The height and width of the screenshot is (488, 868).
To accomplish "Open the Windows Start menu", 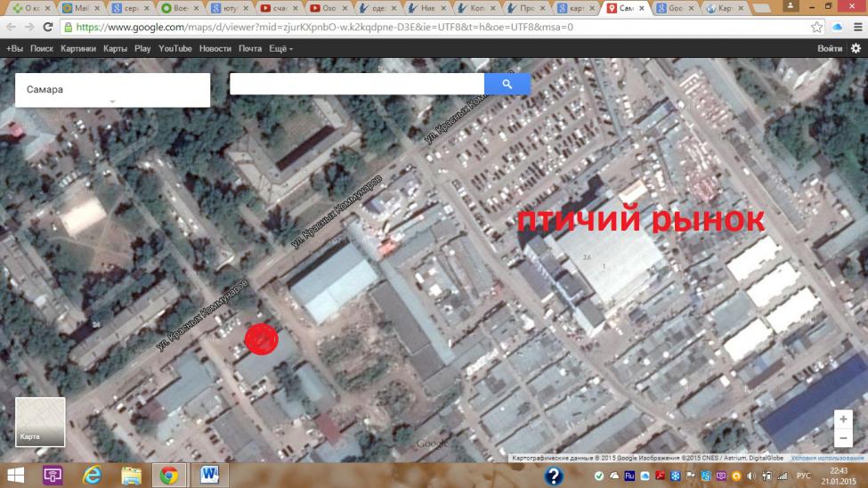I will (16, 475).
